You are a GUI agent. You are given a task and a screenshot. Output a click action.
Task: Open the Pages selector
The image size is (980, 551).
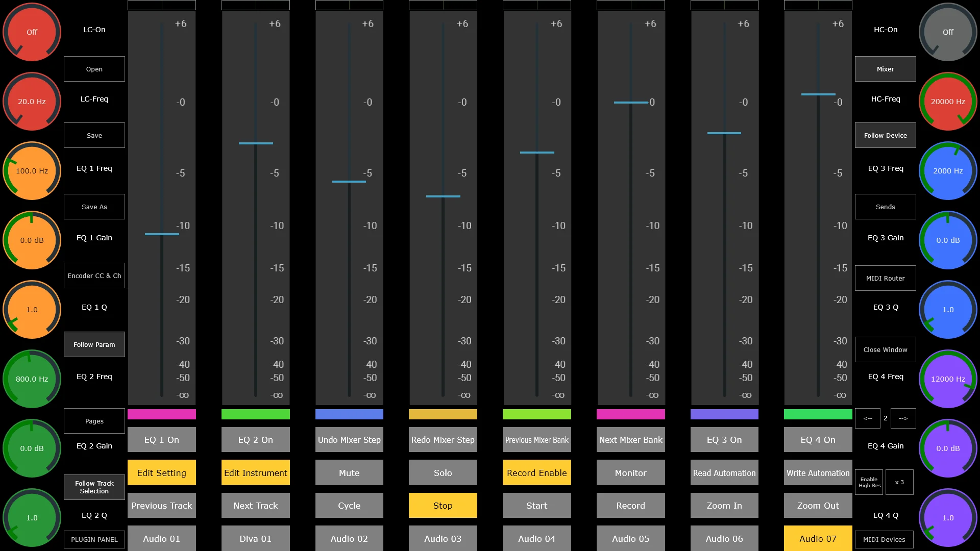pos(94,421)
